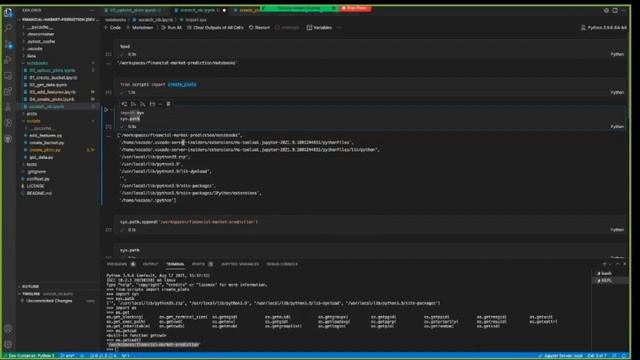Open more actions ellipsis in cell toolbar
640x360 pixels.
click(160, 104)
